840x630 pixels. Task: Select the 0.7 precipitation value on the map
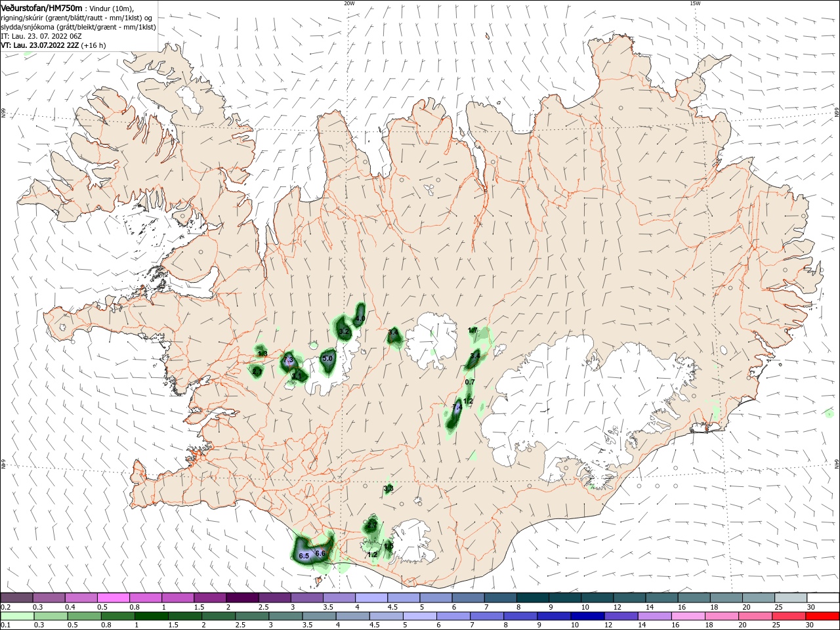pyautogui.click(x=470, y=382)
